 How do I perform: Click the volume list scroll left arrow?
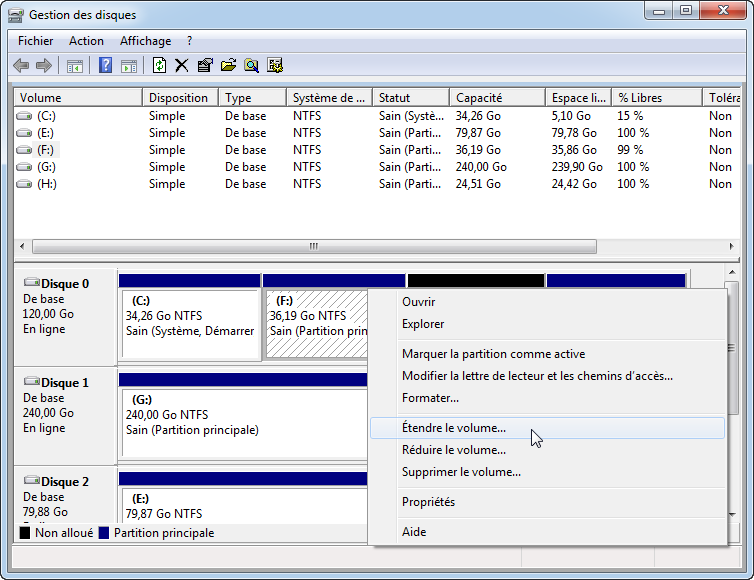click(22, 246)
